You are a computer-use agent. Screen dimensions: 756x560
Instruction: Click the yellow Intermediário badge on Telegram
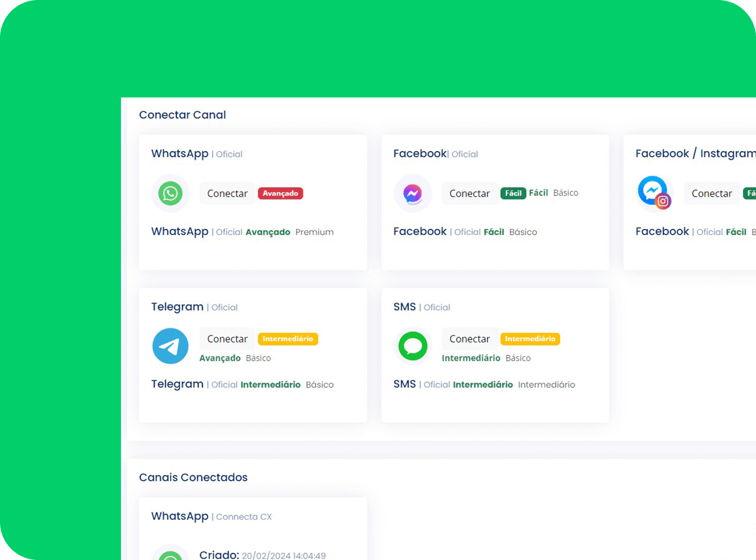click(x=288, y=339)
